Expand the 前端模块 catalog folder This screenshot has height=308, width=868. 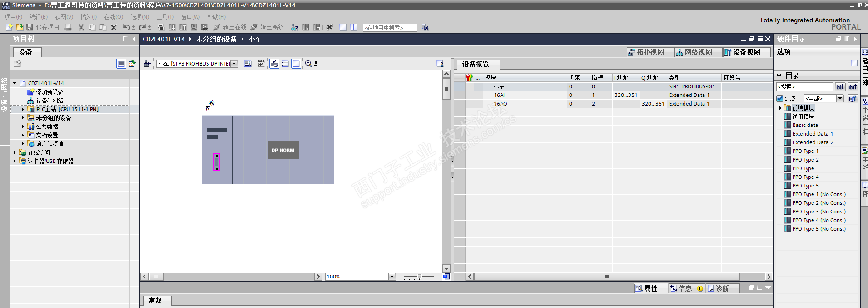click(x=780, y=108)
